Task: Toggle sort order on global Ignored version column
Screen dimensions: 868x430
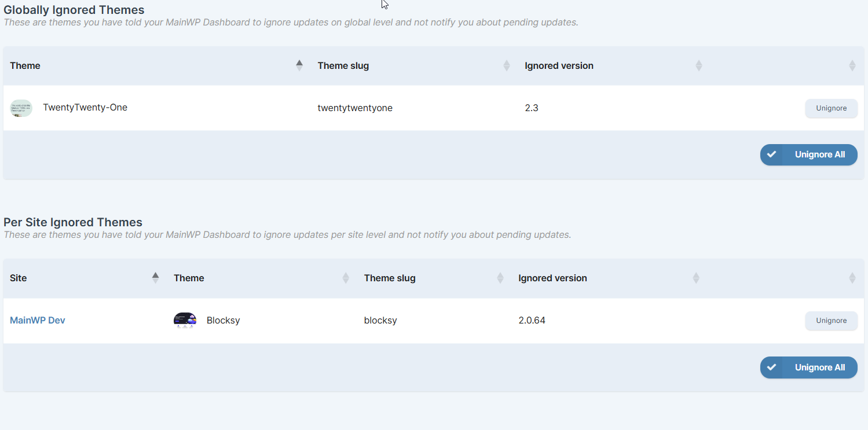Action: pos(698,65)
